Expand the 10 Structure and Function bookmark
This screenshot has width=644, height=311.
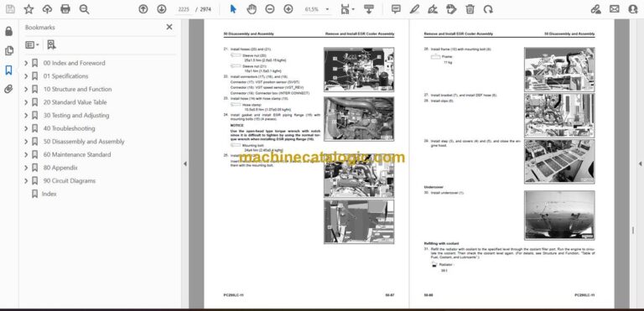[26, 89]
